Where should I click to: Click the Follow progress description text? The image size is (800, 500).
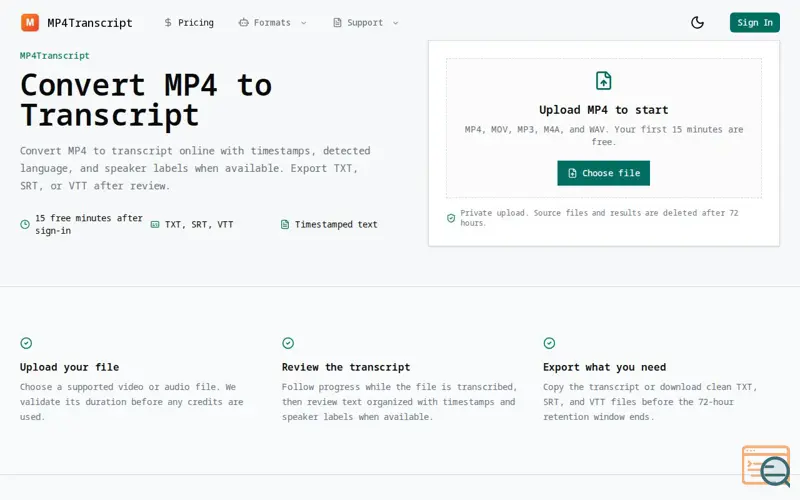pyautogui.click(x=399, y=402)
